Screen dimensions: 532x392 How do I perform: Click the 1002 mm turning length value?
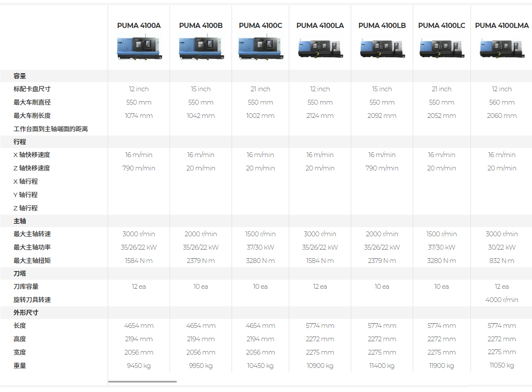[x=260, y=116]
